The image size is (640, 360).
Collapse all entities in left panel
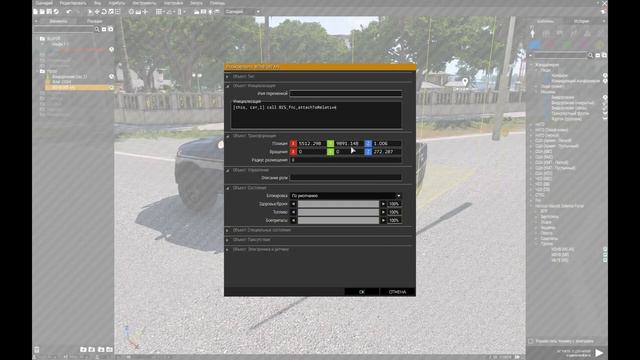pyautogui.click(x=104, y=29)
